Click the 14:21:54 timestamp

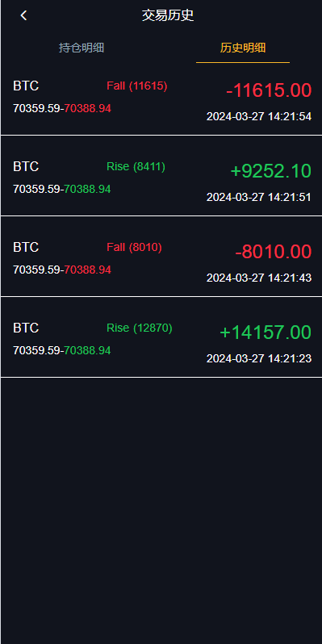point(259,117)
